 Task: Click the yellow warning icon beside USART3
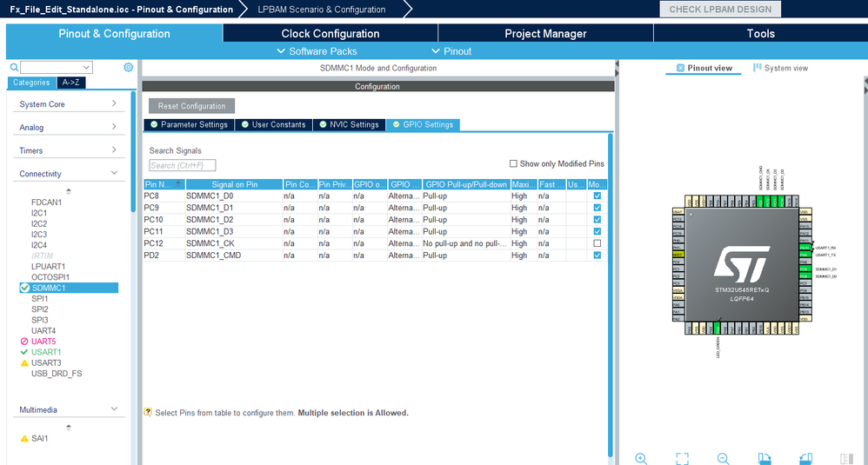[x=24, y=362]
